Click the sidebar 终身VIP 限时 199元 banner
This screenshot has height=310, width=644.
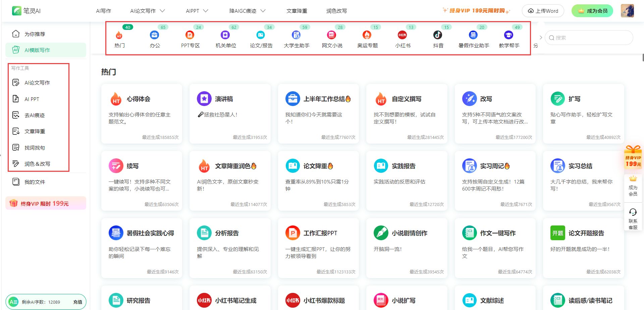(x=46, y=203)
